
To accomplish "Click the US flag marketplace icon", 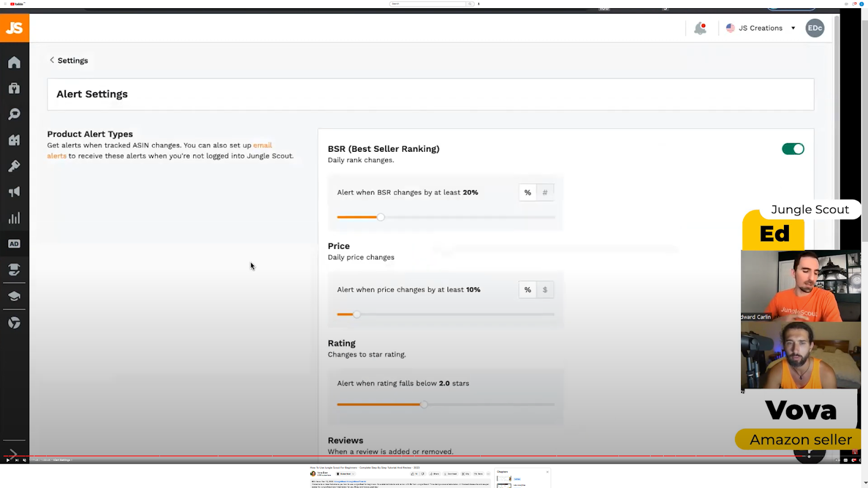I will click(x=730, y=28).
